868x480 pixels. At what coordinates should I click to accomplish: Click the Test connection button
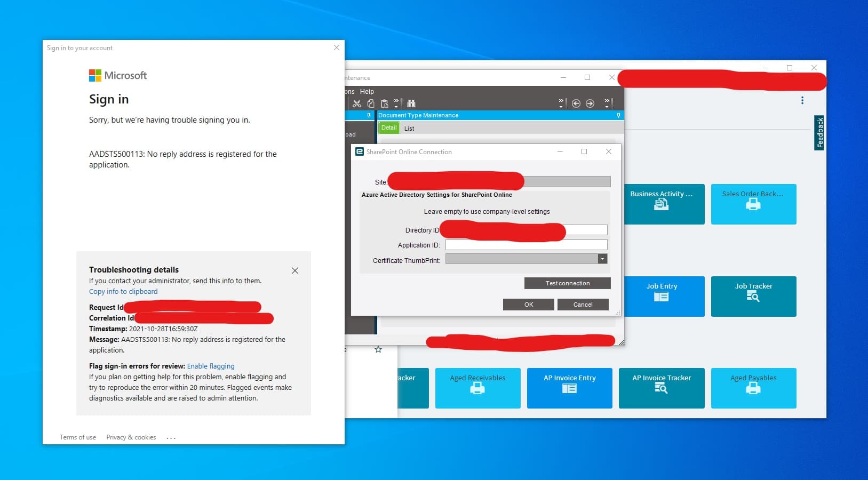pos(567,283)
